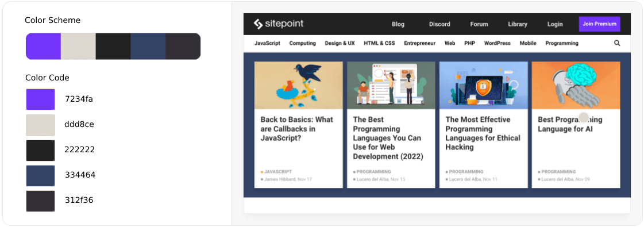Select the HTML & CSS category
This screenshot has width=644, height=227.
pos(379,43)
